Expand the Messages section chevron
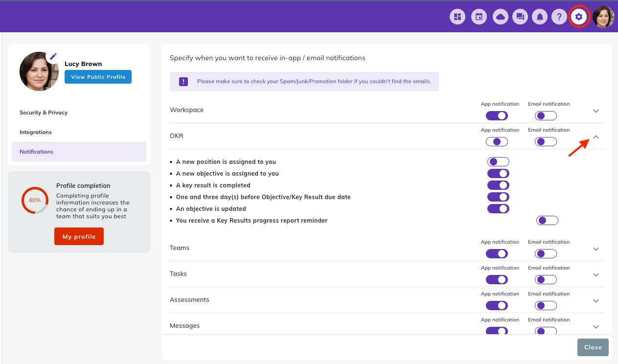The height and width of the screenshot is (364, 618). click(x=596, y=327)
